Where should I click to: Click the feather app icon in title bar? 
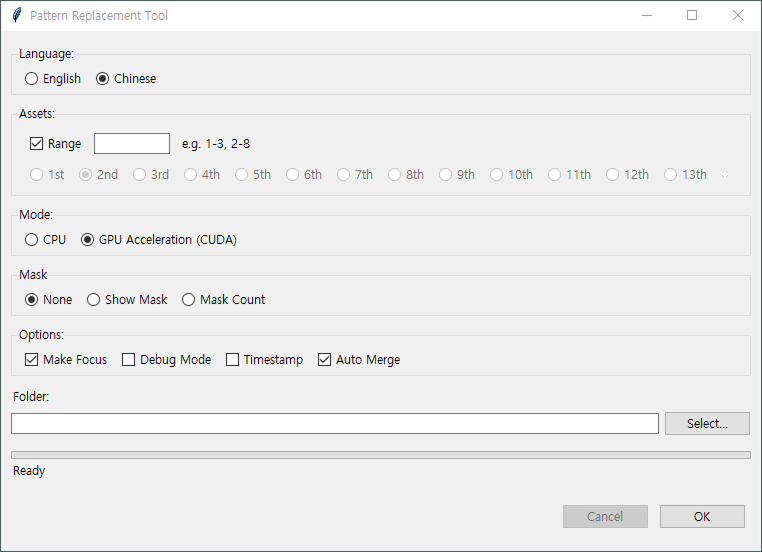pos(16,16)
